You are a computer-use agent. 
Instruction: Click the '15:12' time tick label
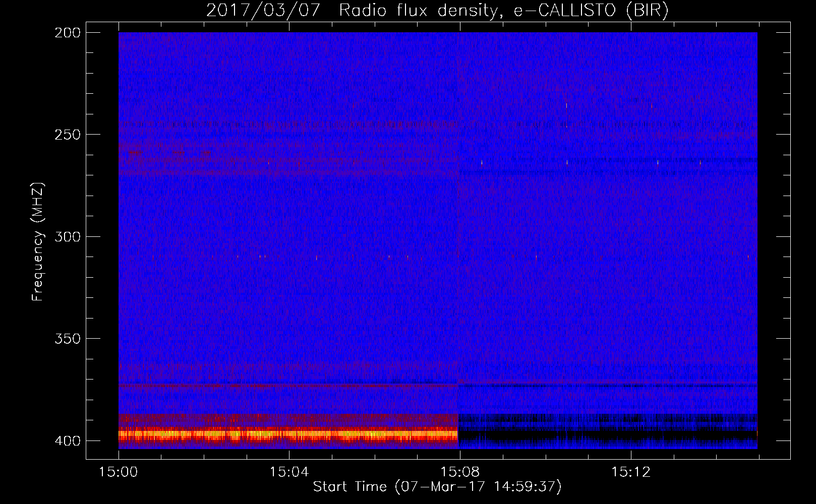(x=631, y=472)
